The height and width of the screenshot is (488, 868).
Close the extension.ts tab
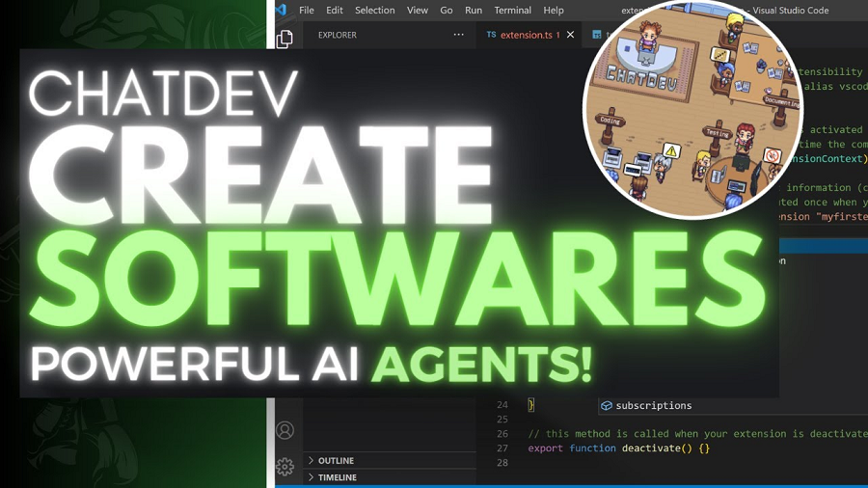coord(570,35)
